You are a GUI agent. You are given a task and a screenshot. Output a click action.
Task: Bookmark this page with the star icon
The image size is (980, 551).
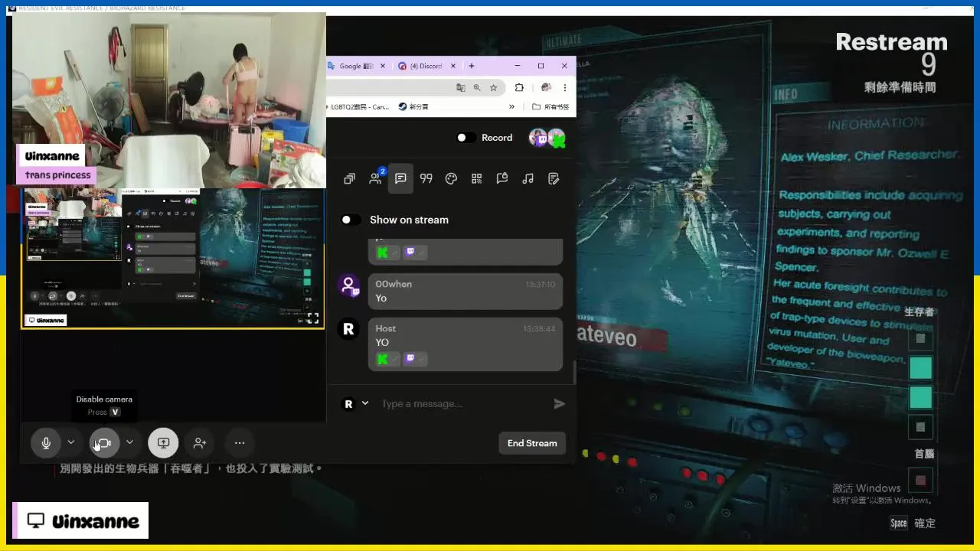tap(494, 87)
